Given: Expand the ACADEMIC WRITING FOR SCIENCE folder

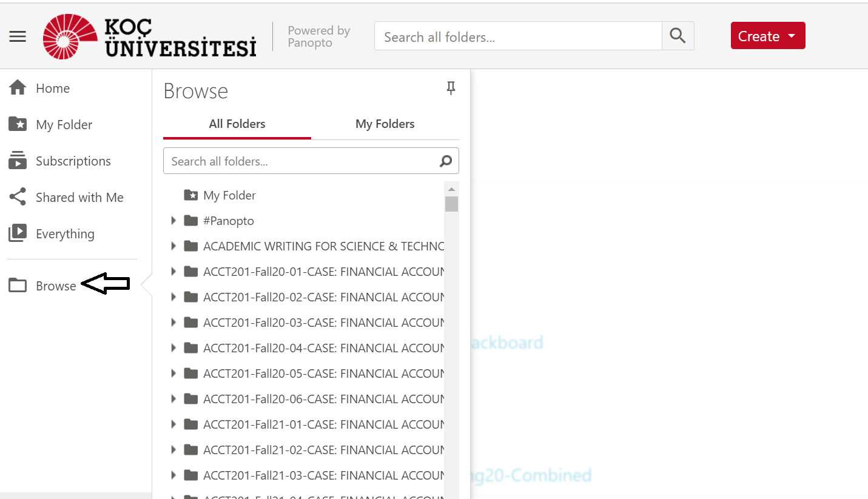Looking at the screenshot, I should pyautogui.click(x=173, y=246).
